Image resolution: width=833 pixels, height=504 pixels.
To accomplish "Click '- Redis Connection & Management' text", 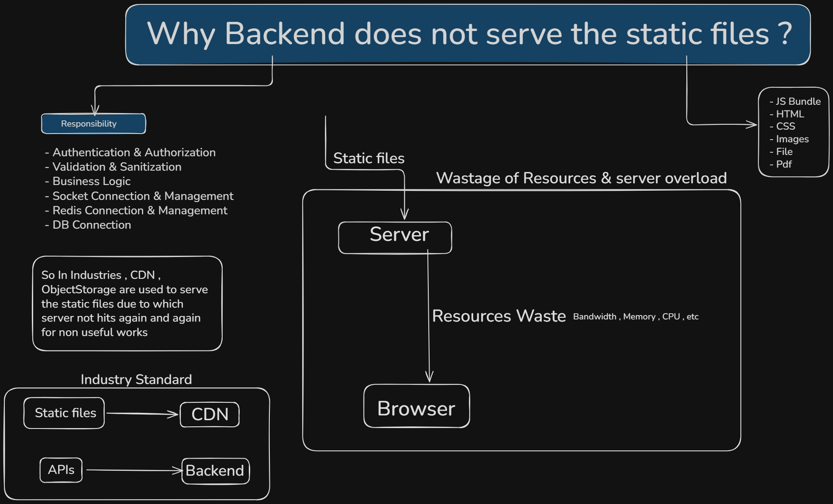I will point(136,210).
